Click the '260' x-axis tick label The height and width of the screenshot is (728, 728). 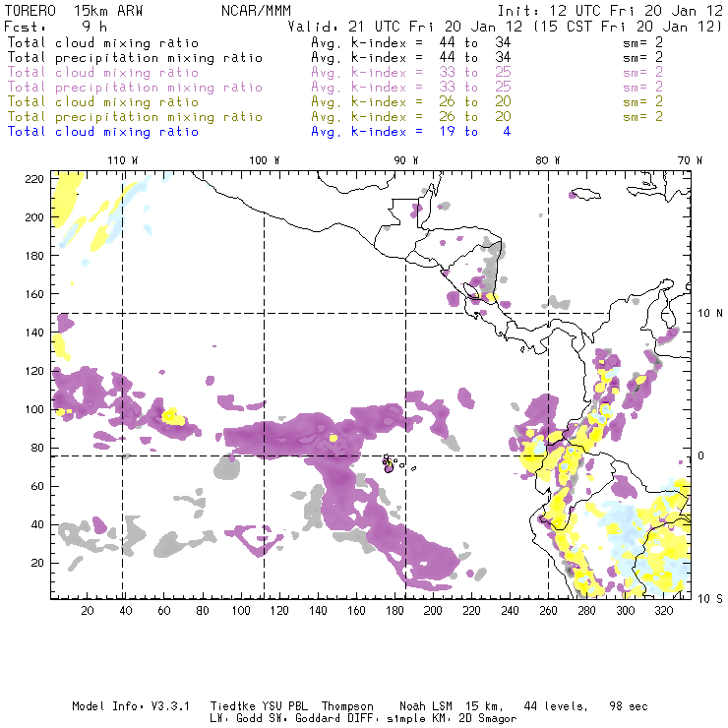pyautogui.click(x=548, y=611)
